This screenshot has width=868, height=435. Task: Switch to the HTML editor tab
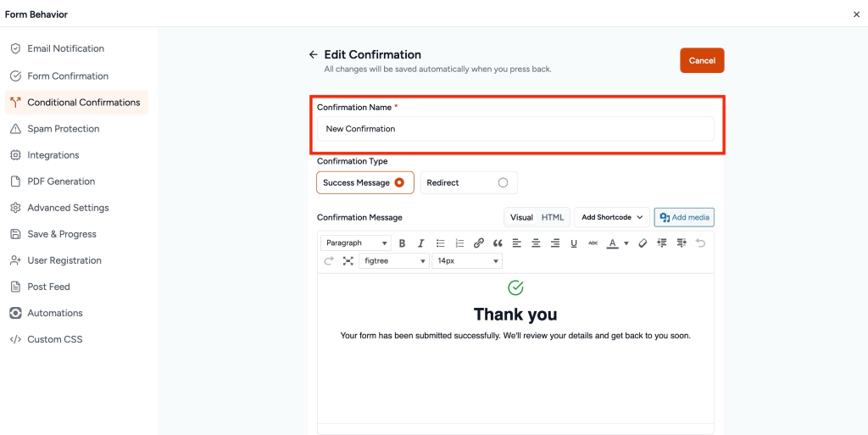(x=553, y=217)
